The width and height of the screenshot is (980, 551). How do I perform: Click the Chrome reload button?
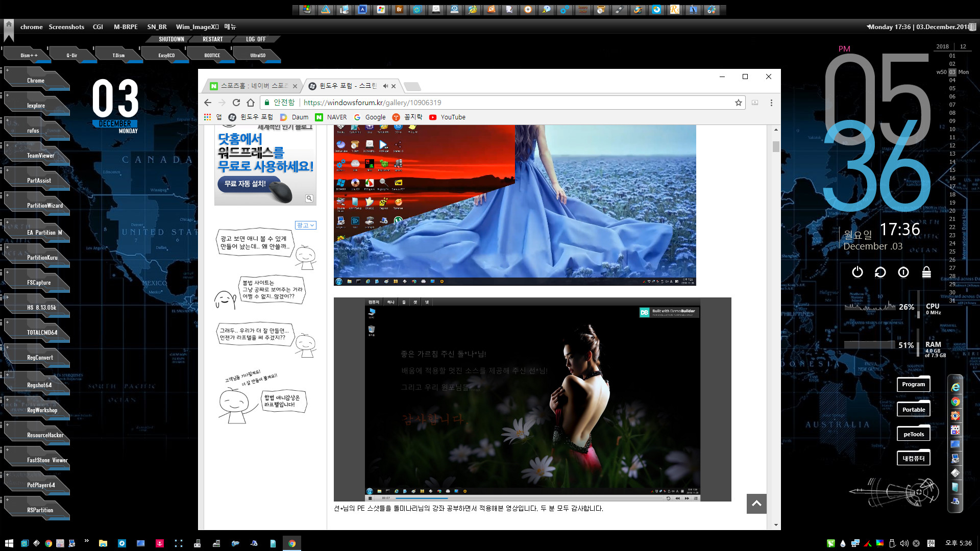click(236, 103)
